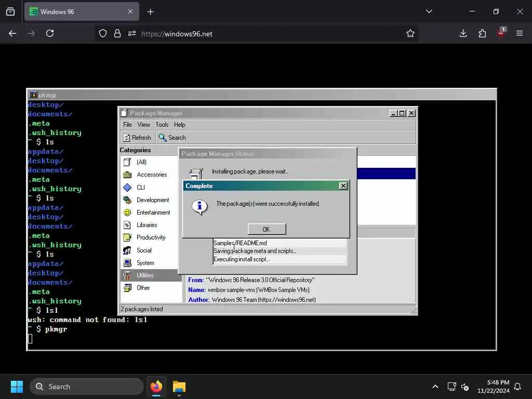532x399 pixels.
Task: Minimize the Package Manager window
Action: click(393, 113)
